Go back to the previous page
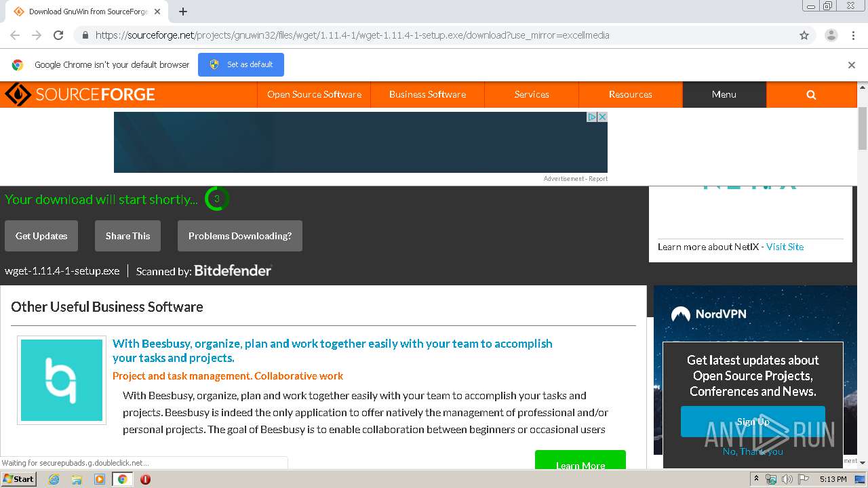Viewport: 868px width, 488px height. pos(15,35)
